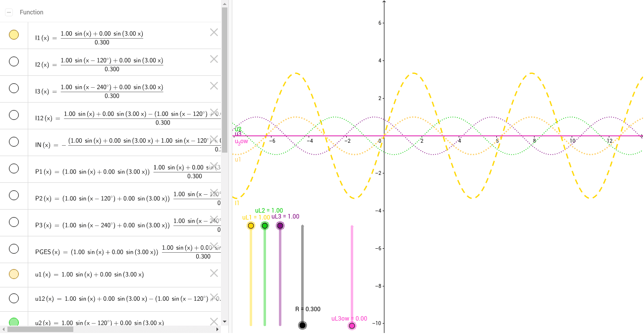
Task: Delete the P1(x) function row
Action: tap(214, 166)
